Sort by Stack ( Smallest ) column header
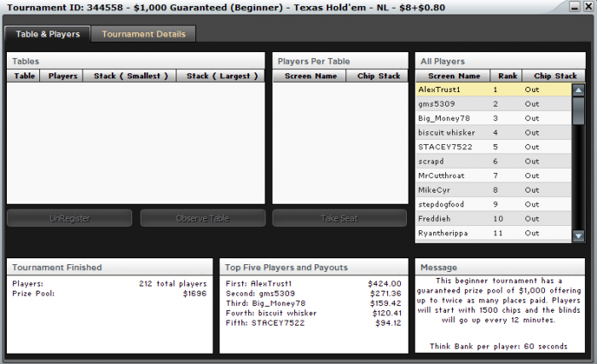Screen dimensions: 597x364 click(x=130, y=76)
